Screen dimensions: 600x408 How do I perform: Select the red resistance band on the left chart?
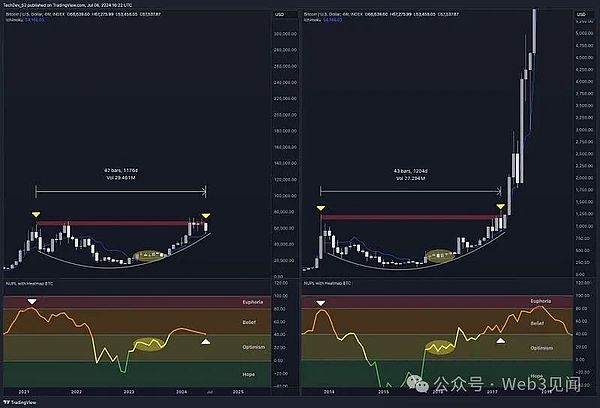pyautogui.click(x=120, y=224)
